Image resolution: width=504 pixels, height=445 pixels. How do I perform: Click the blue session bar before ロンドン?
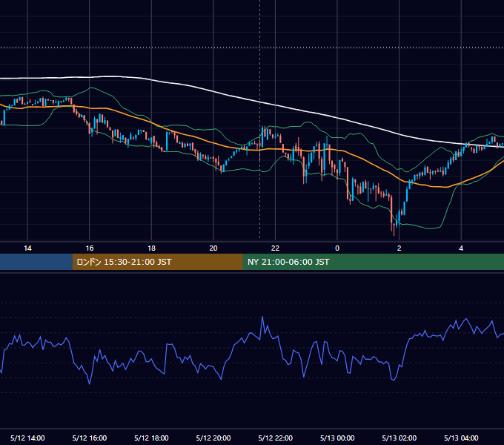[x=36, y=262]
